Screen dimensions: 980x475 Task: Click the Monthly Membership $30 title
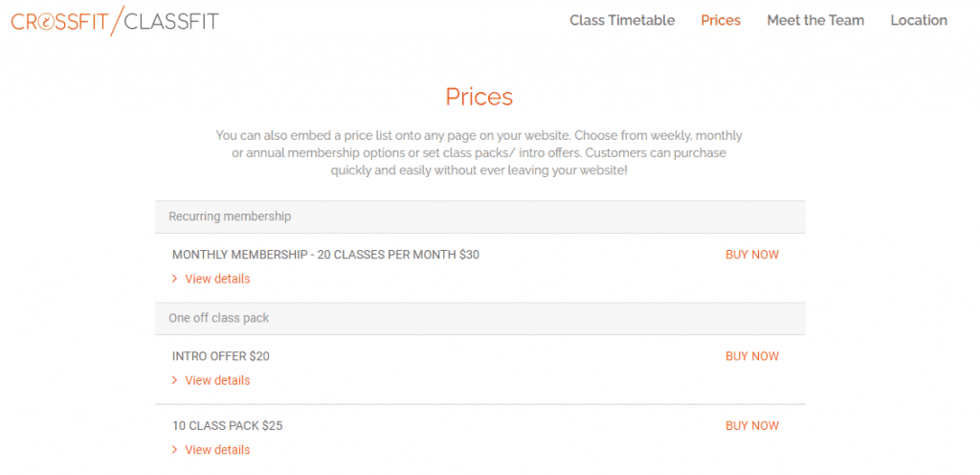[325, 255]
